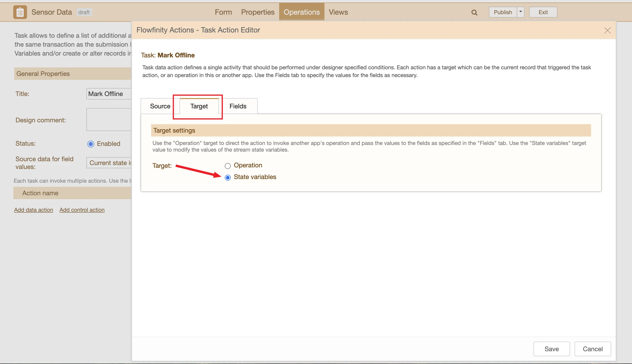Click the Save button

point(551,349)
